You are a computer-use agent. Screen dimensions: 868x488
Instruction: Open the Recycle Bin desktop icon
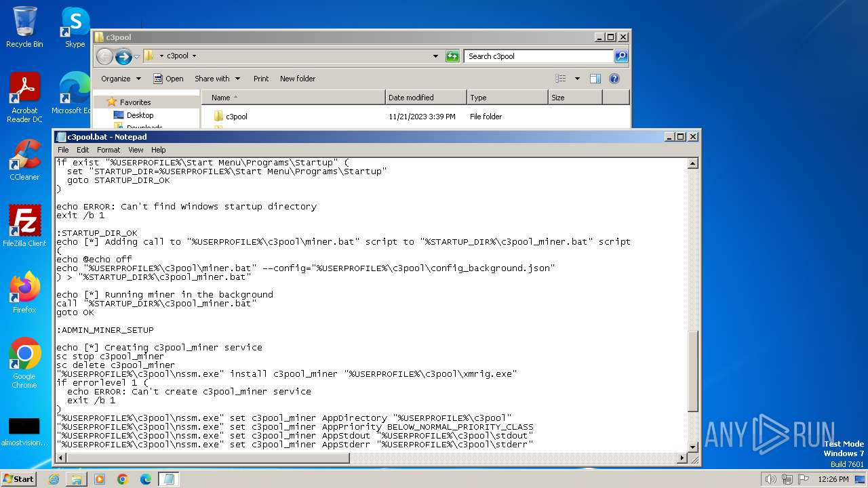click(24, 27)
